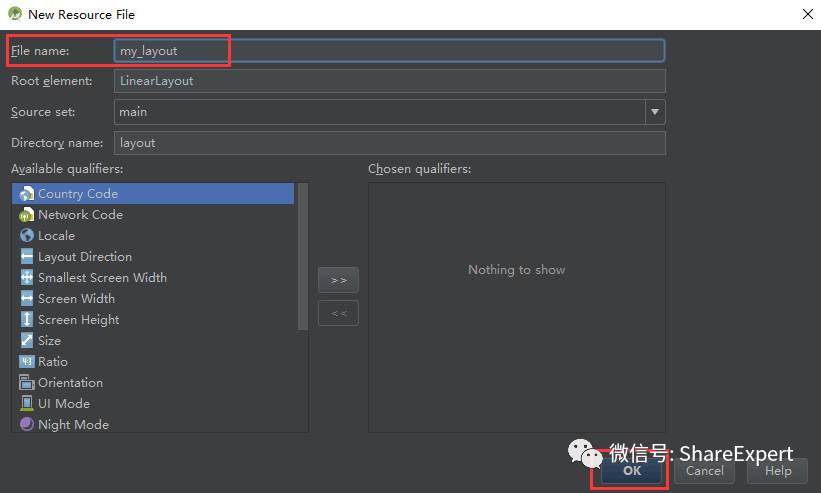
Task: Choose the Network Code qualifier icon
Action: [27, 215]
